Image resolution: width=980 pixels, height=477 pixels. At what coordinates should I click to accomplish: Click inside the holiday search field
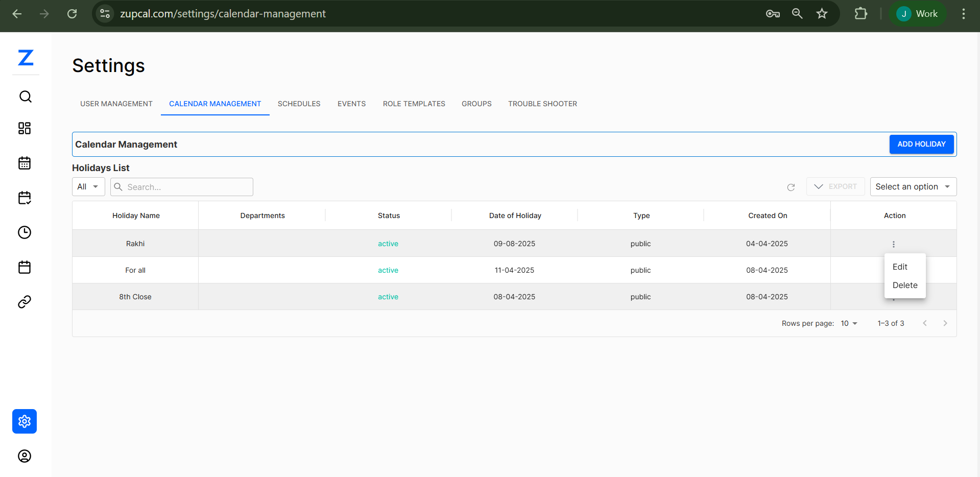[181, 187]
